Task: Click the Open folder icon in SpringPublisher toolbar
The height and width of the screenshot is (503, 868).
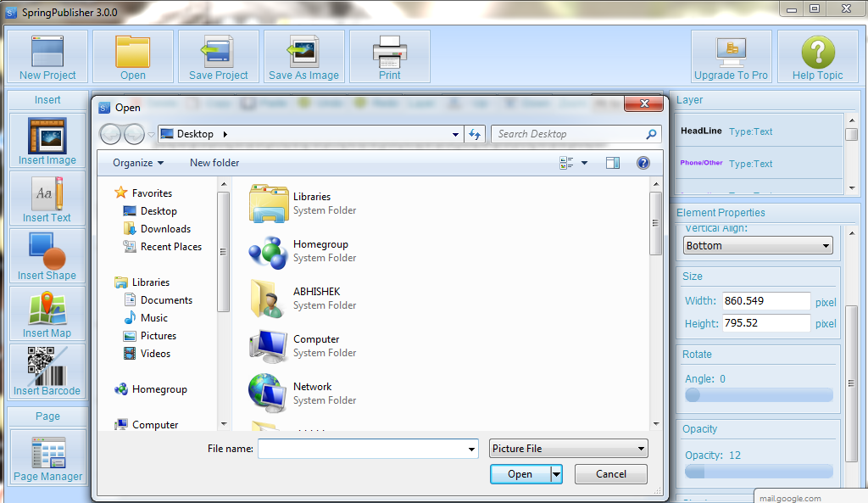Action: point(133,57)
